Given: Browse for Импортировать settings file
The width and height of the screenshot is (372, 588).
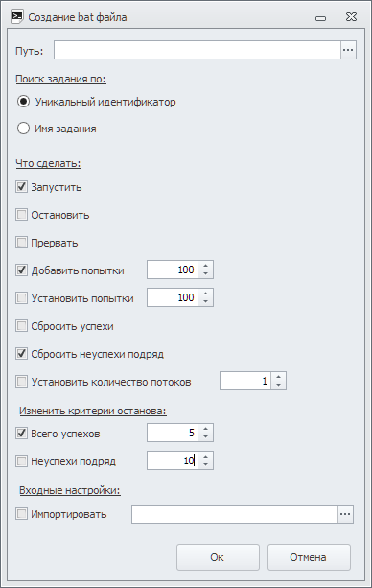Looking at the screenshot, I should (x=345, y=514).
